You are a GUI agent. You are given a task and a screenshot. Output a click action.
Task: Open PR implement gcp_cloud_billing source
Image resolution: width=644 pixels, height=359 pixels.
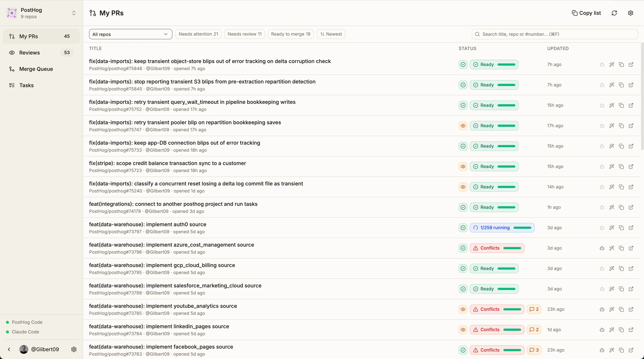162,265
